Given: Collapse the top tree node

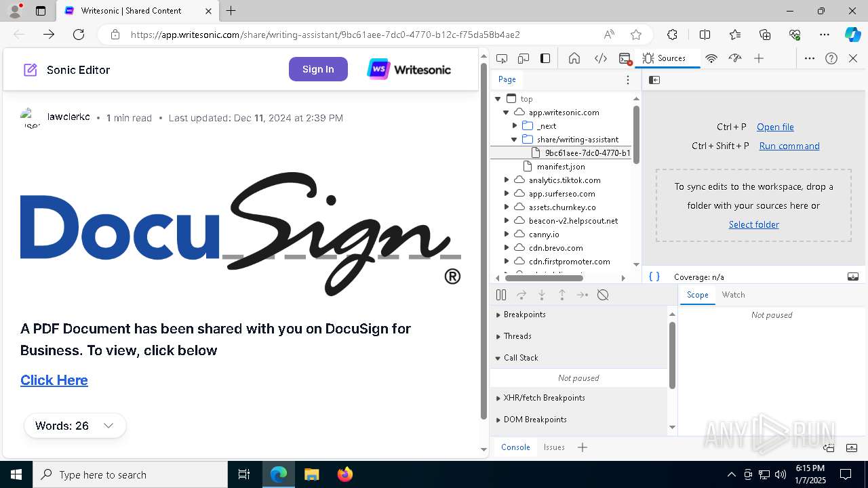Looking at the screenshot, I should [498, 99].
